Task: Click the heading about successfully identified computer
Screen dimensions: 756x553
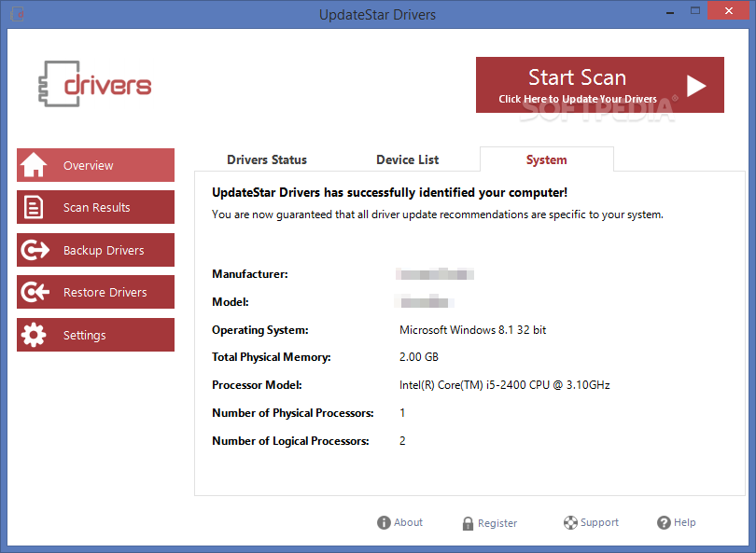Action: click(x=389, y=193)
